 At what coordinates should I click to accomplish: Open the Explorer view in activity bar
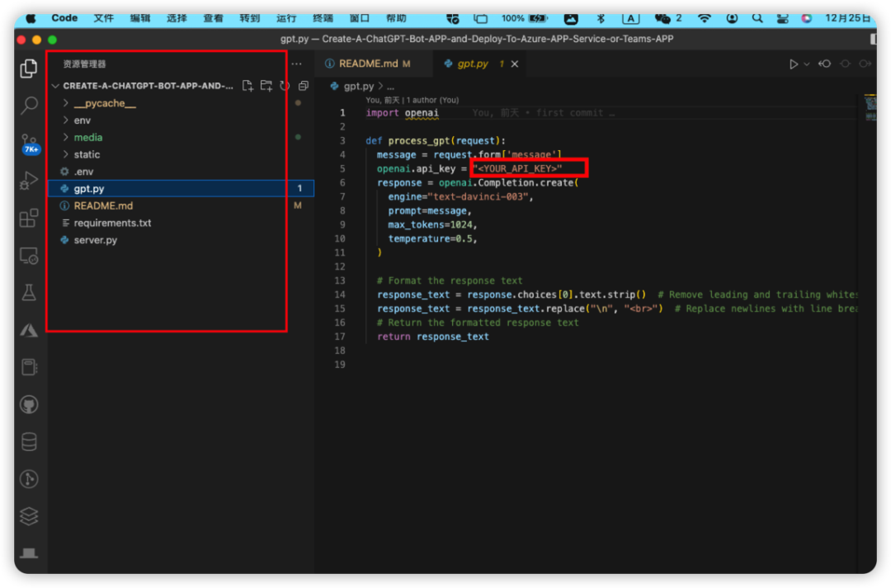[28, 68]
